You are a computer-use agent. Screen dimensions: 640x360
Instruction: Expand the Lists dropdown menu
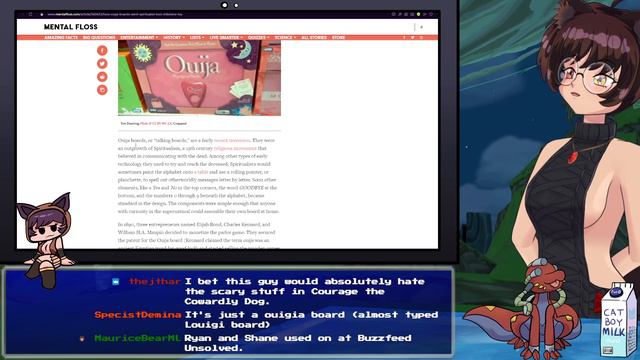click(x=197, y=38)
